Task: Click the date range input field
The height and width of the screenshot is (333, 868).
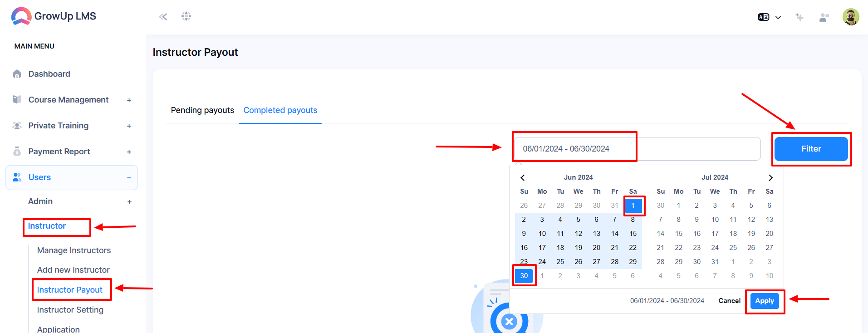Action: click(x=637, y=149)
